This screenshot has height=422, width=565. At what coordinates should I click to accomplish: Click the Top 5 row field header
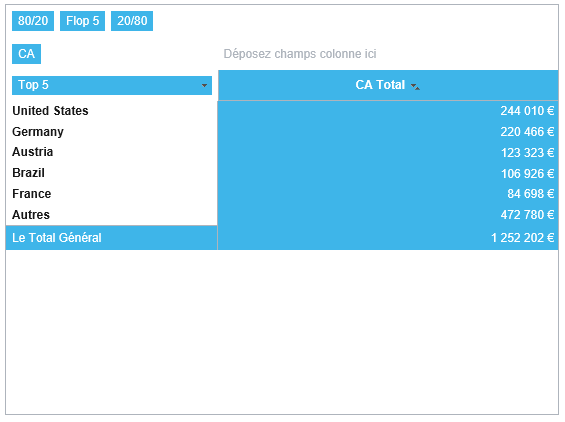tap(112, 85)
